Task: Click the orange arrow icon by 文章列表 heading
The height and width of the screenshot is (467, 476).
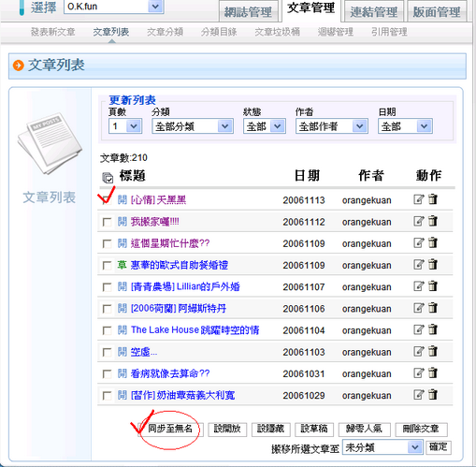Action: coord(19,66)
